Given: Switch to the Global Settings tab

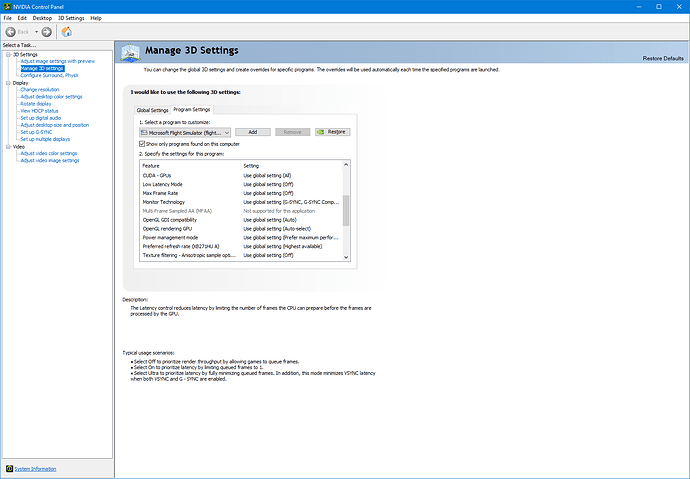Looking at the screenshot, I should coord(152,110).
